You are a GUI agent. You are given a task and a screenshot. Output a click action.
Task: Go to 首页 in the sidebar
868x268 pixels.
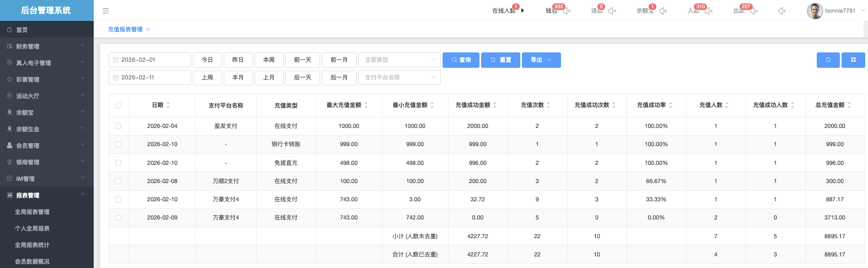click(x=22, y=30)
